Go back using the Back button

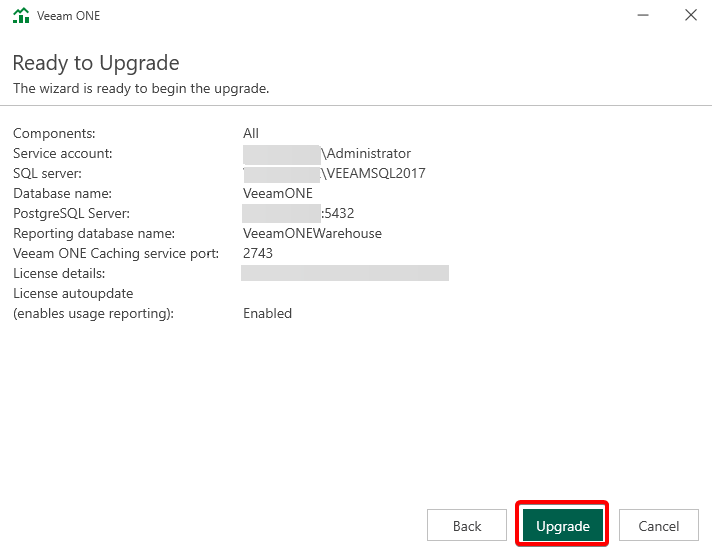click(x=467, y=526)
